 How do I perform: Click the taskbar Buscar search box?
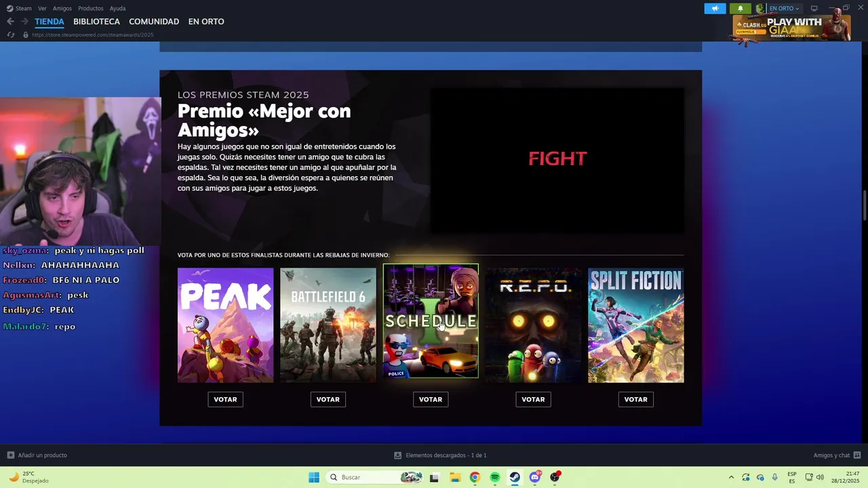click(374, 477)
